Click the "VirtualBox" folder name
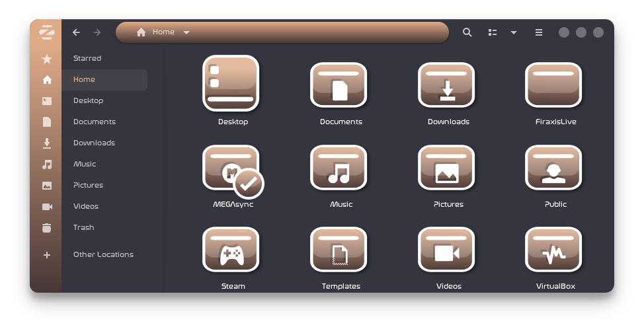Image resolution: width=644 pixels, height=333 pixels. coord(555,286)
